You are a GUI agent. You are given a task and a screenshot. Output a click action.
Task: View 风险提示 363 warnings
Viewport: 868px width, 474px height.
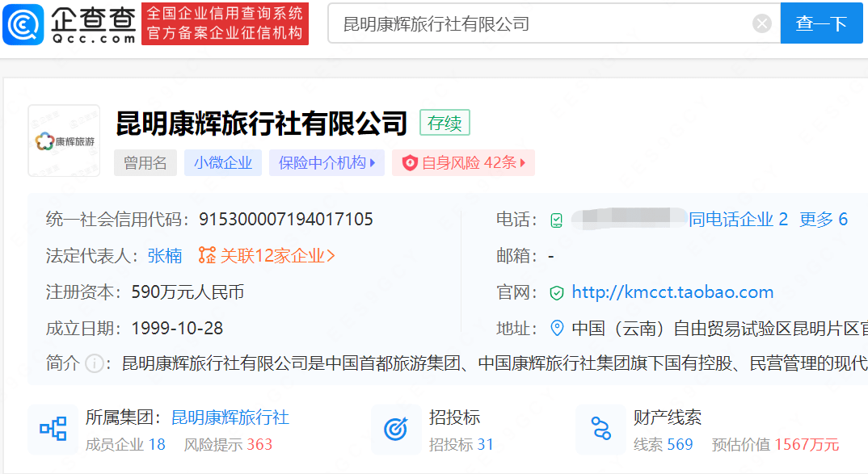(x=228, y=445)
